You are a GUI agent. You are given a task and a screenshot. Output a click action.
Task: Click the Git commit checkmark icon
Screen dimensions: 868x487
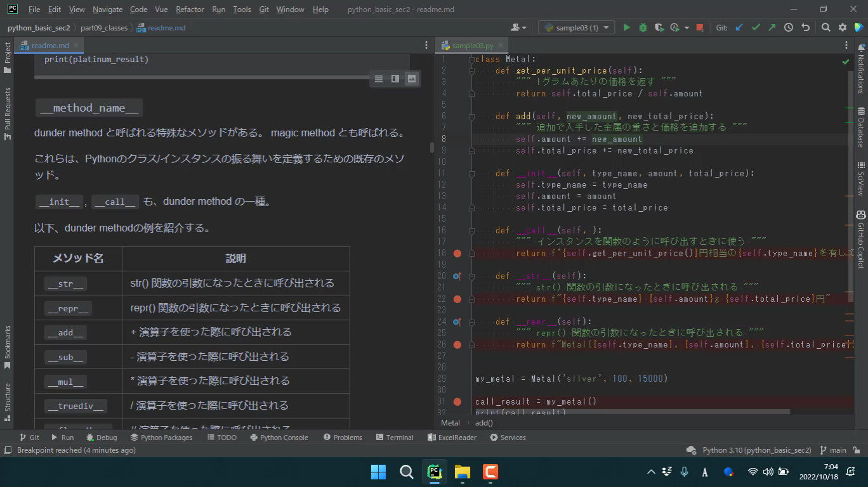pyautogui.click(x=755, y=27)
